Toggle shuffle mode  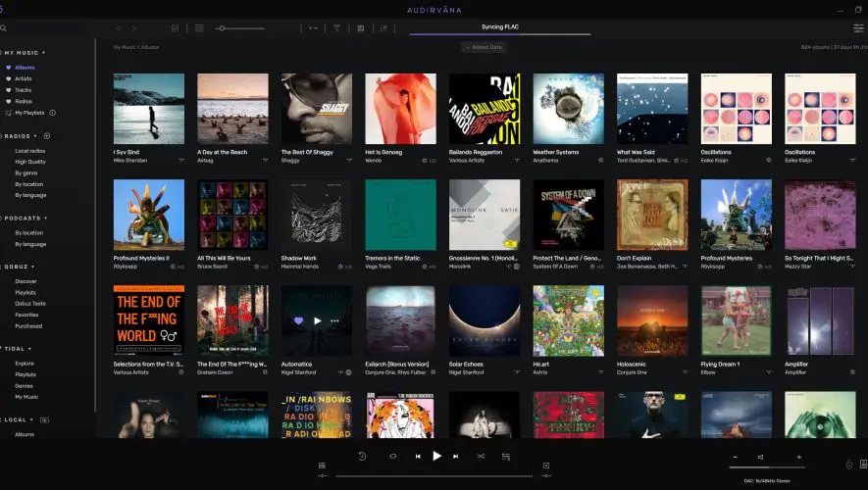(481, 457)
